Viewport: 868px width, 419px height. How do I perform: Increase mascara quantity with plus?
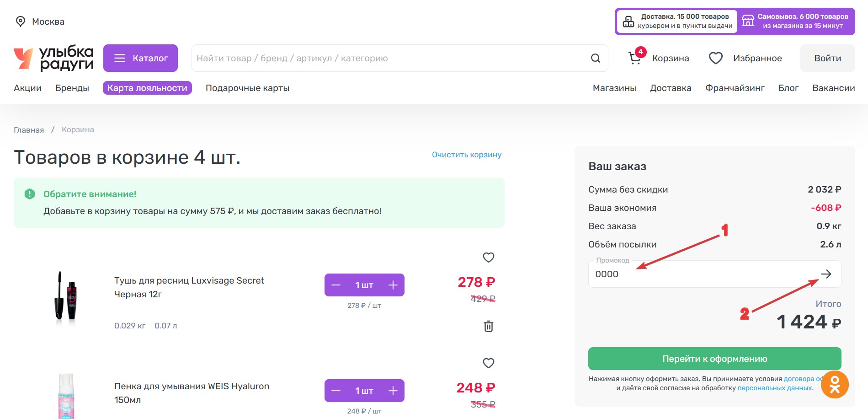pyautogui.click(x=393, y=285)
